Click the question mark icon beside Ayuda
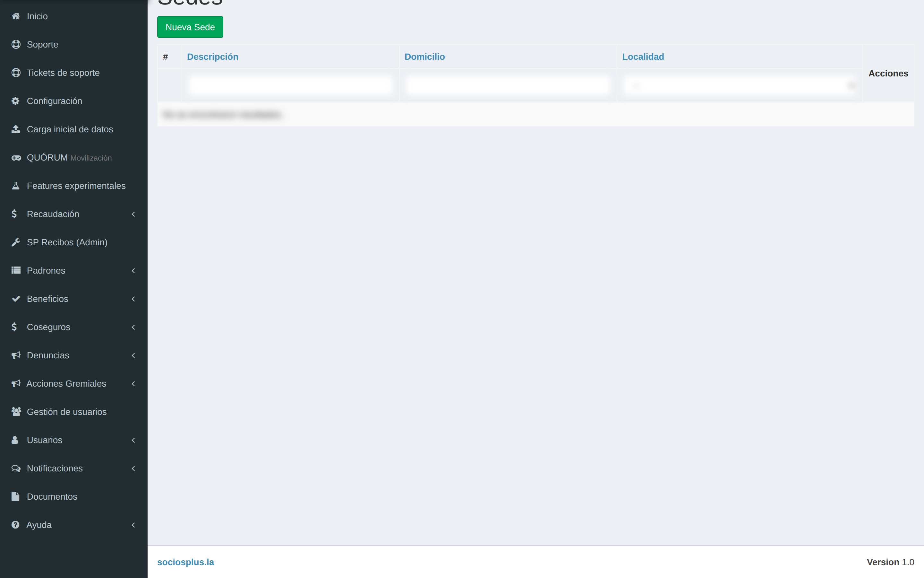This screenshot has width=924, height=578. tap(15, 525)
